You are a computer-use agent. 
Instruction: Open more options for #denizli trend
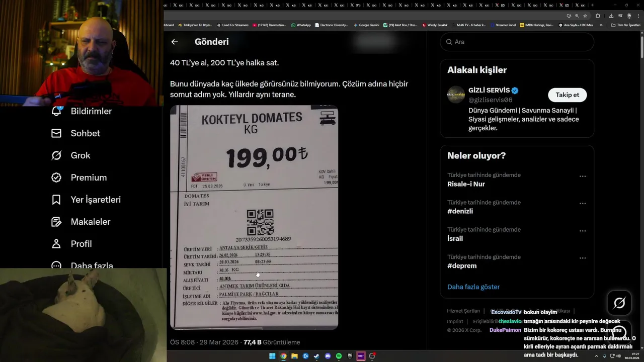click(583, 204)
